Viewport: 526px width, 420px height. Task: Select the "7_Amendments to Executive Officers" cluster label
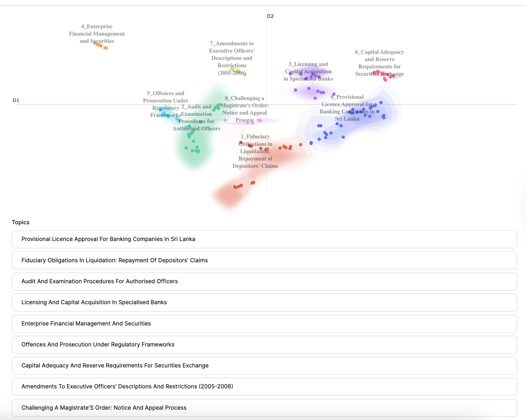pyautogui.click(x=232, y=58)
